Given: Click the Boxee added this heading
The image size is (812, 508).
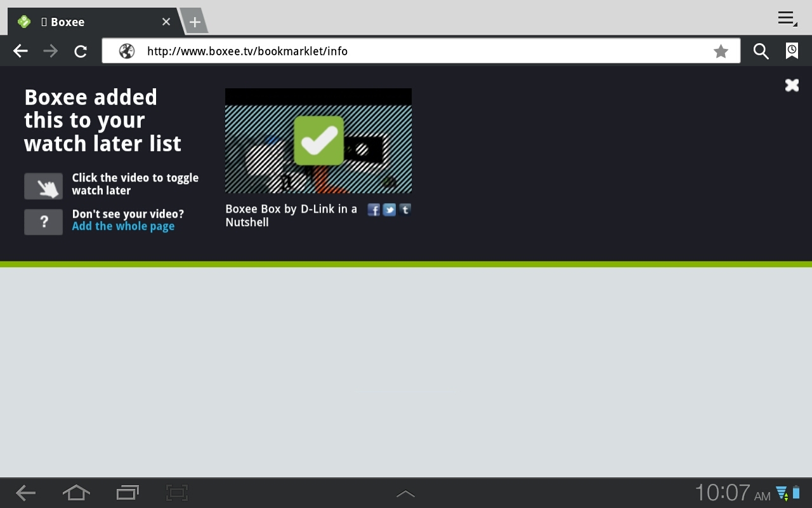Looking at the screenshot, I should pyautogui.click(x=103, y=120).
